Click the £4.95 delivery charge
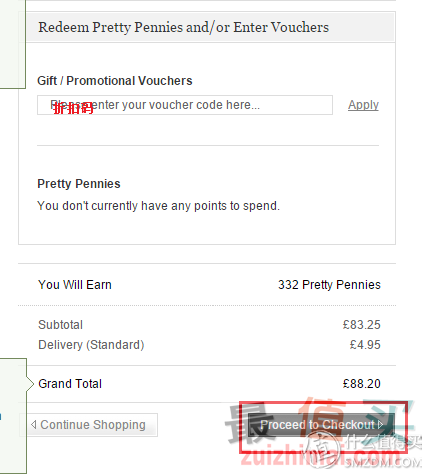426x474 pixels. tap(365, 345)
